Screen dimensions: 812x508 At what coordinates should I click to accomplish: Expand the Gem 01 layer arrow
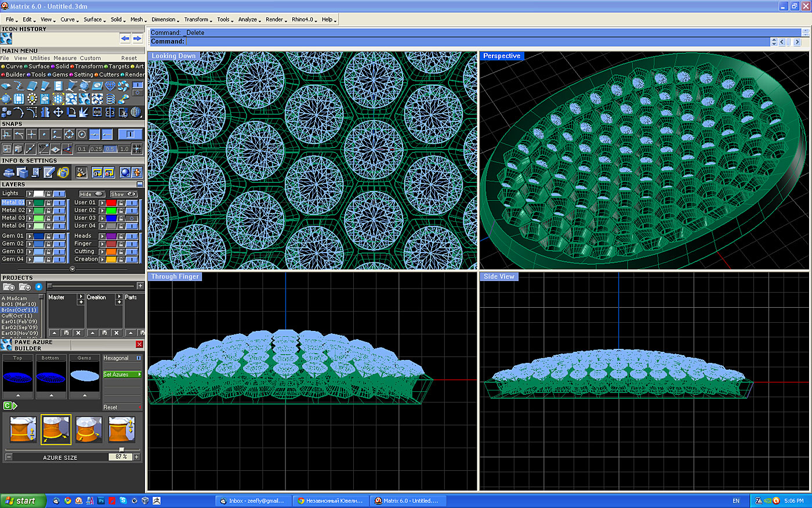click(x=30, y=236)
